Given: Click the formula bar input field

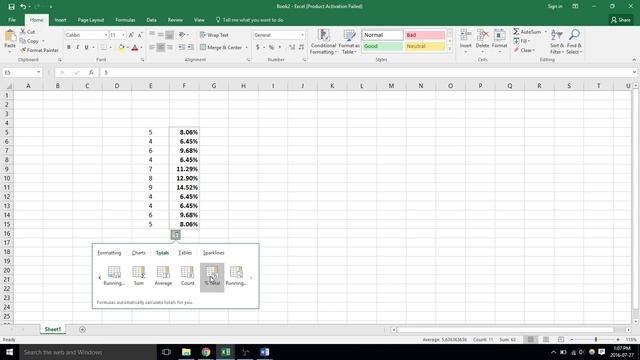Looking at the screenshot, I should [366, 72].
